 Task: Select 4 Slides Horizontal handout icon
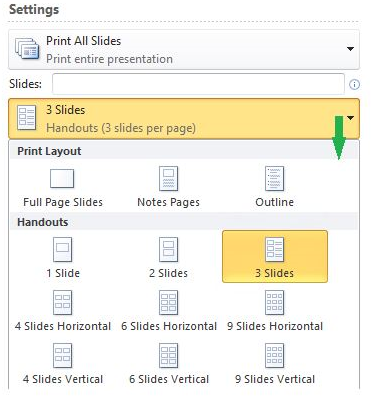[63, 303]
